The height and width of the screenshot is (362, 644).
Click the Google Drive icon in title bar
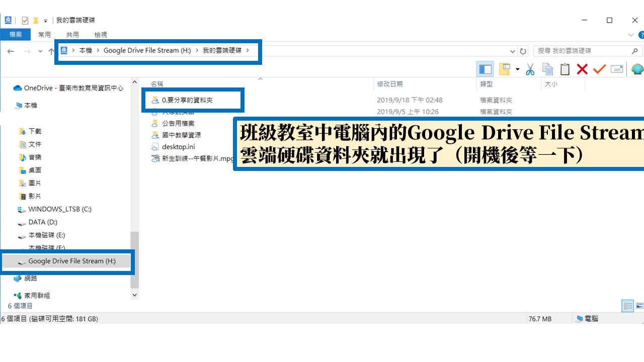[9, 21]
